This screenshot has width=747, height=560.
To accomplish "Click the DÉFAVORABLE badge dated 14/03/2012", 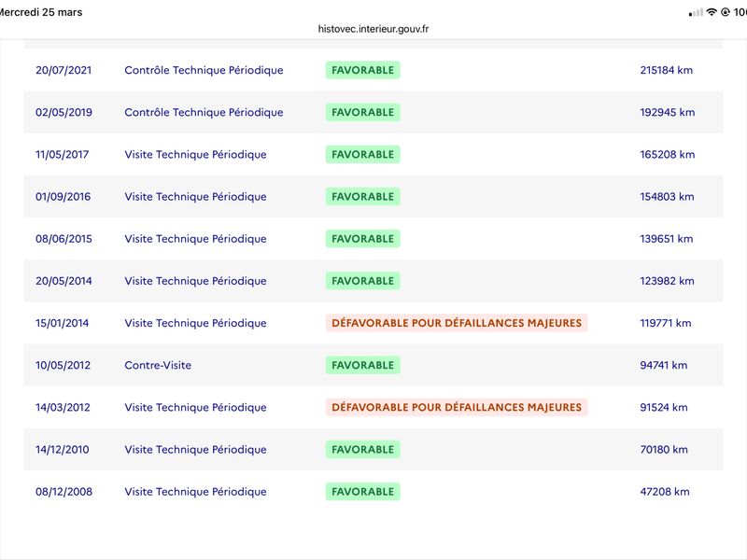I will coord(457,407).
